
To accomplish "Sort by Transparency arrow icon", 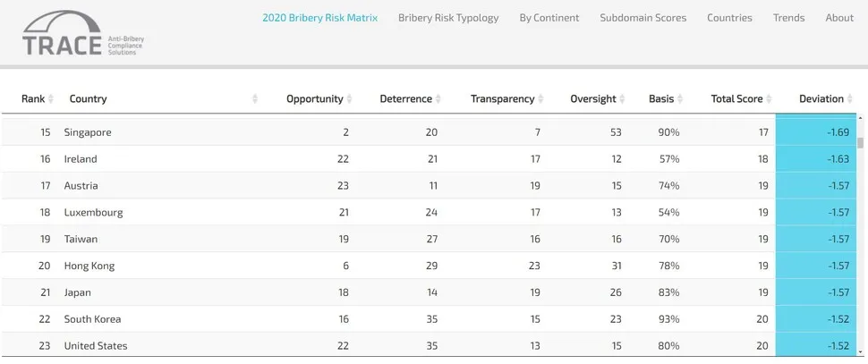I will click(541, 99).
